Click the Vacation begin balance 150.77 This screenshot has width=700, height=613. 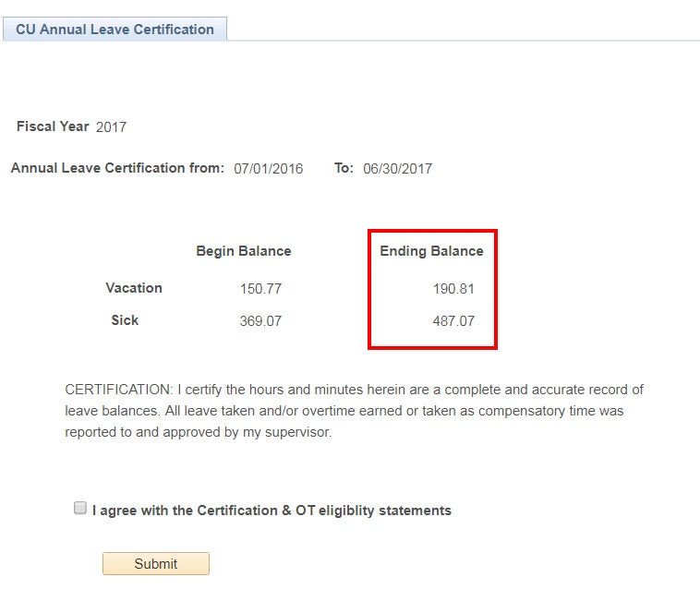[260, 289]
